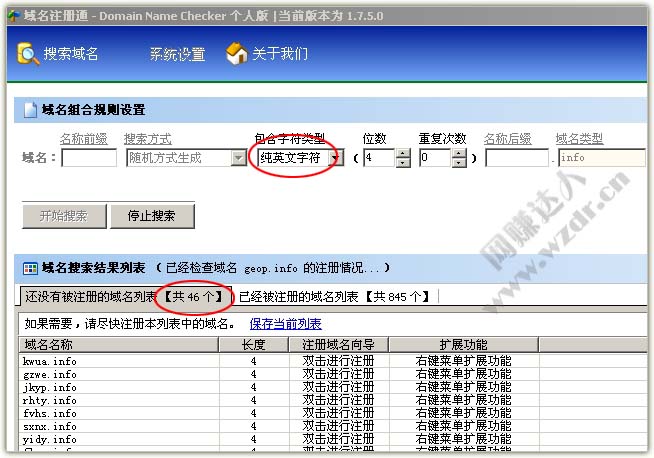The image size is (654, 458).
Task: Click 双击进行注册 in the rhty.info row
Action: (x=338, y=400)
